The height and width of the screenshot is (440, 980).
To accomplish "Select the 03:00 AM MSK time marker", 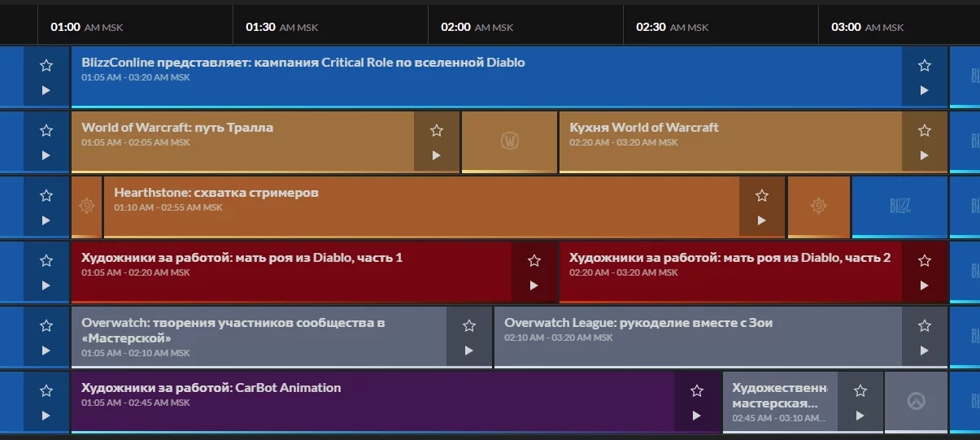I will [x=868, y=27].
